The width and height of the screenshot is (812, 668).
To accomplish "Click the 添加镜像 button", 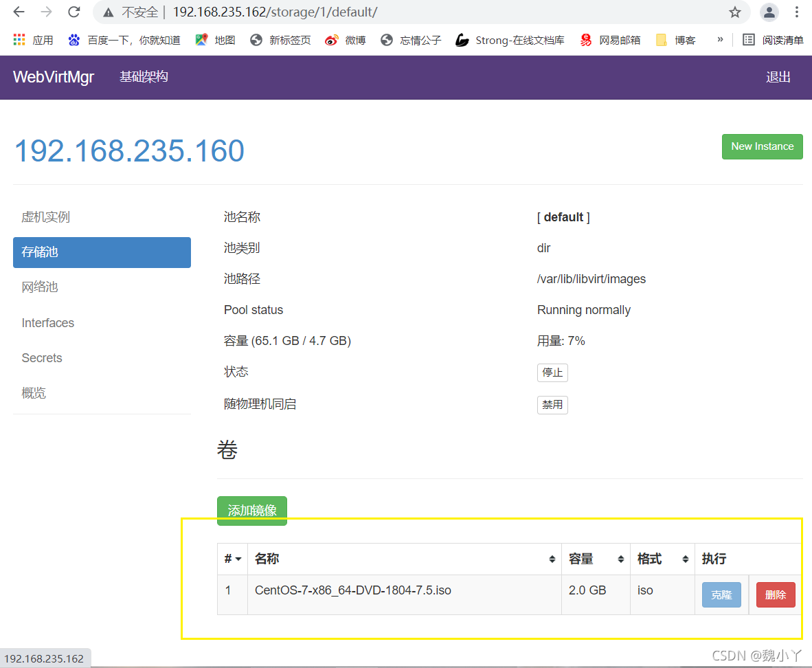I will [252, 511].
